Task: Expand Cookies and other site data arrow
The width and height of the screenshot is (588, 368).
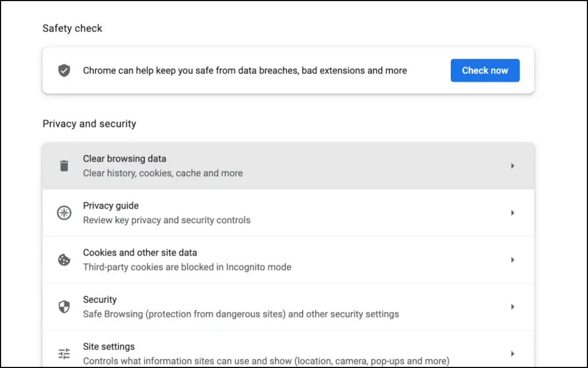Action: [512, 259]
